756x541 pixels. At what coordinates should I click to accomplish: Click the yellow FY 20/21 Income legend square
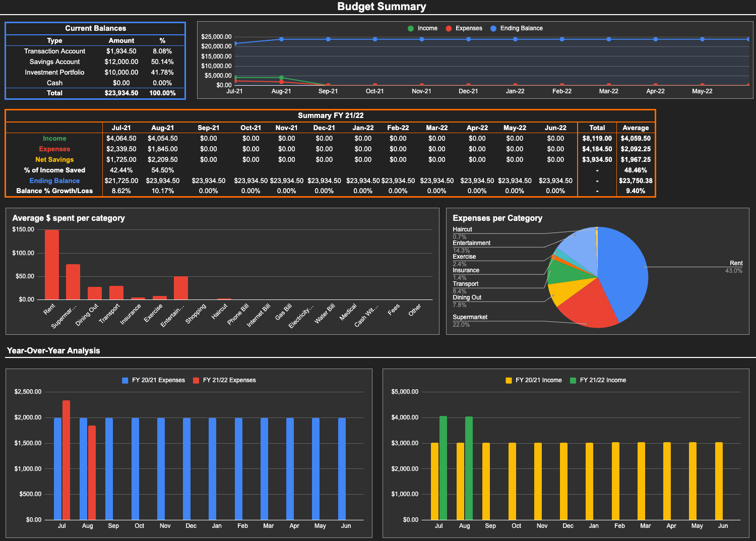509,381
